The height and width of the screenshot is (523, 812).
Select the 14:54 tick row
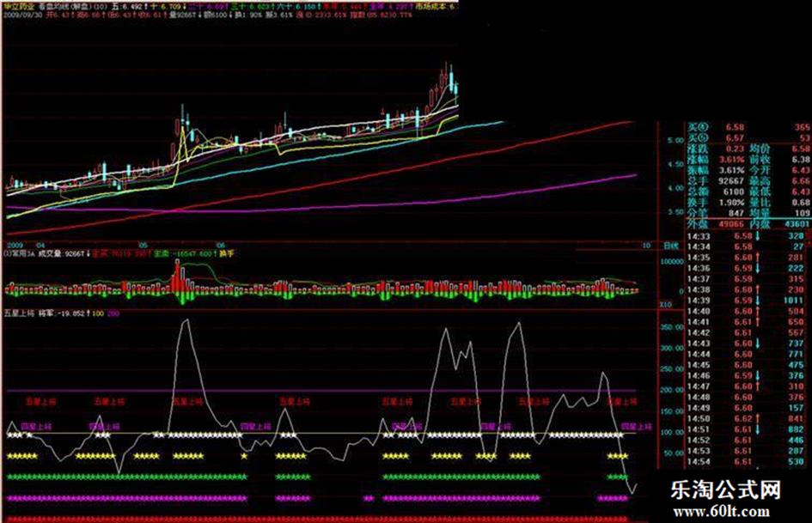(x=746, y=461)
